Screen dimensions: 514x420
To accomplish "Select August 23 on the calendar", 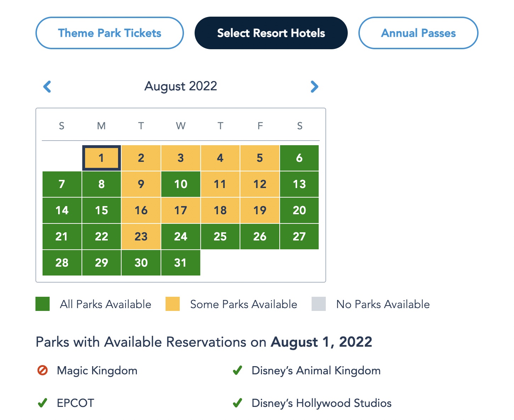I will tap(141, 237).
